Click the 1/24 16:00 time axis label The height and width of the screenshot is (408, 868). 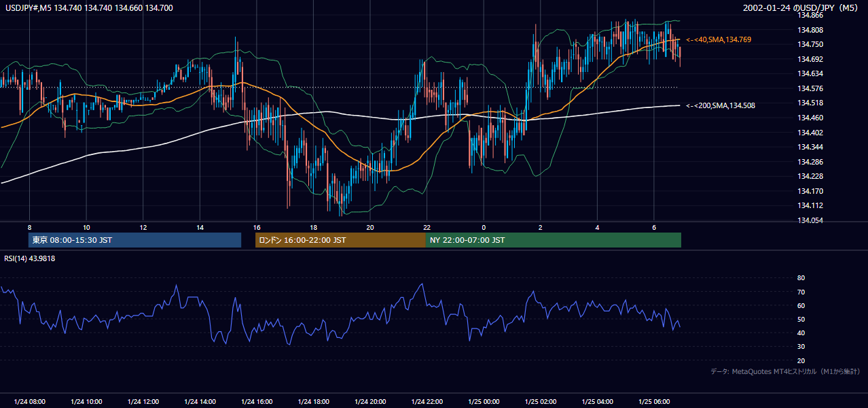click(x=257, y=402)
